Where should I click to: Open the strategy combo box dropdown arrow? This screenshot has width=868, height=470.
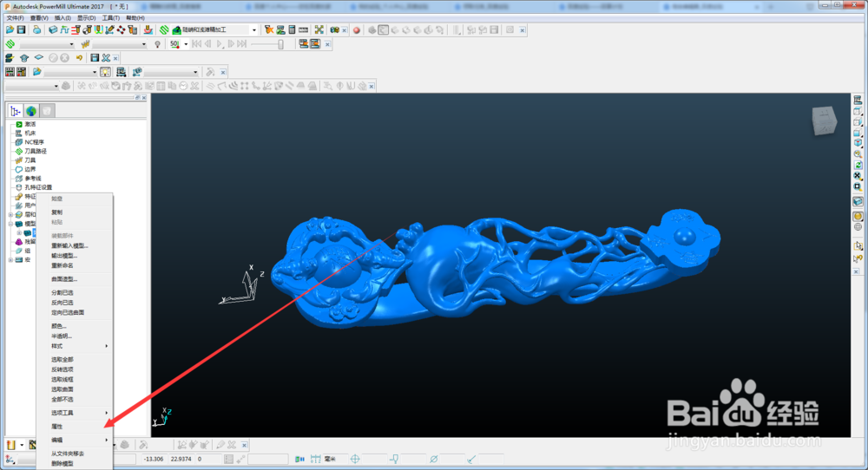click(x=254, y=29)
